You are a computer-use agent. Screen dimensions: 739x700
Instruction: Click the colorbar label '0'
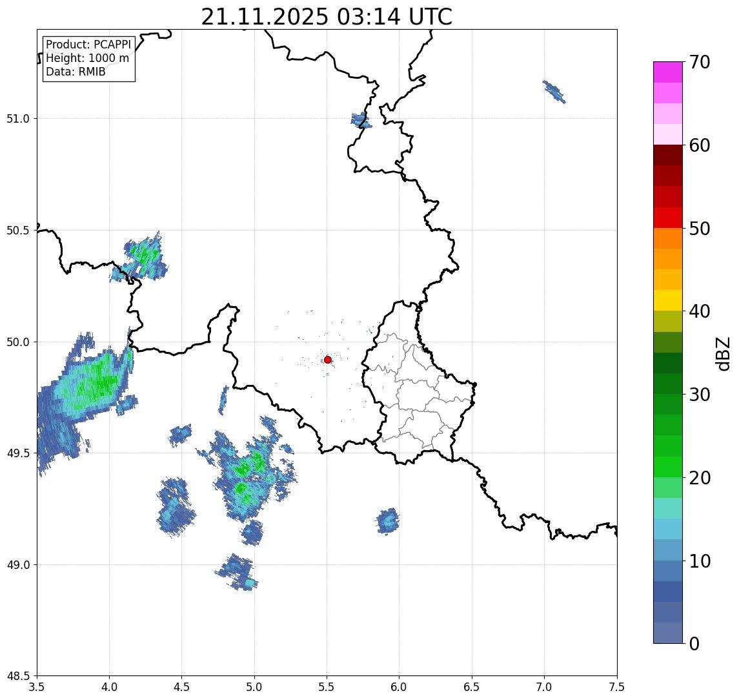coord(694,643)
